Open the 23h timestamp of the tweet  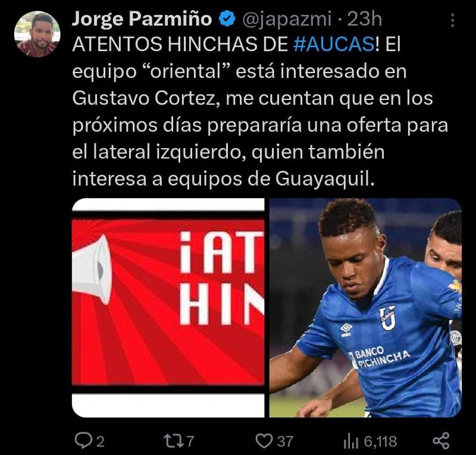point(364,19)
